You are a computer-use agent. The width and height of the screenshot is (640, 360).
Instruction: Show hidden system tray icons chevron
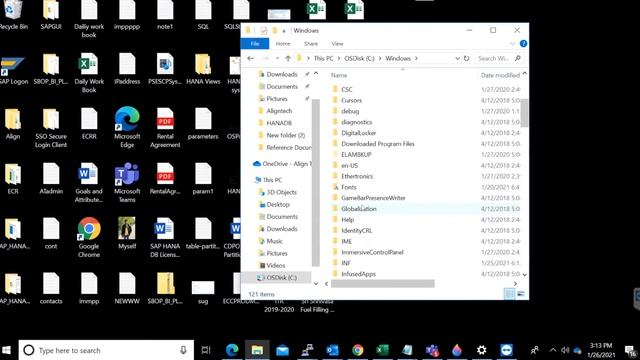coord(553,350)
